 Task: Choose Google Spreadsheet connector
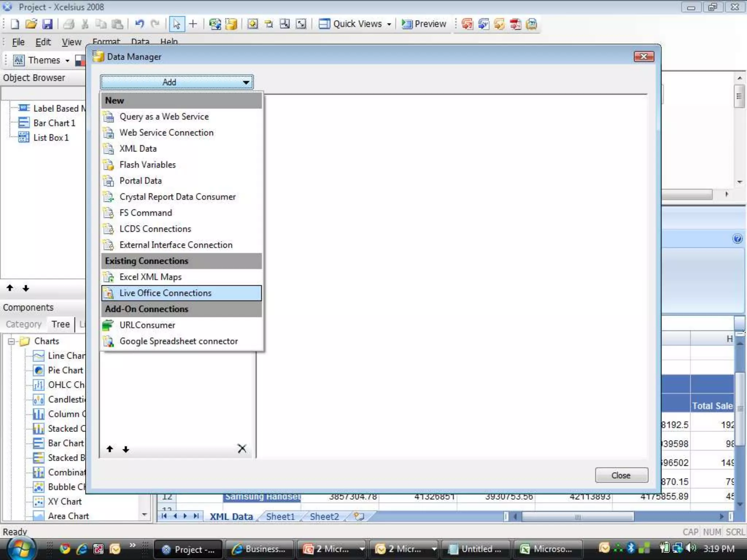[182, 341]
